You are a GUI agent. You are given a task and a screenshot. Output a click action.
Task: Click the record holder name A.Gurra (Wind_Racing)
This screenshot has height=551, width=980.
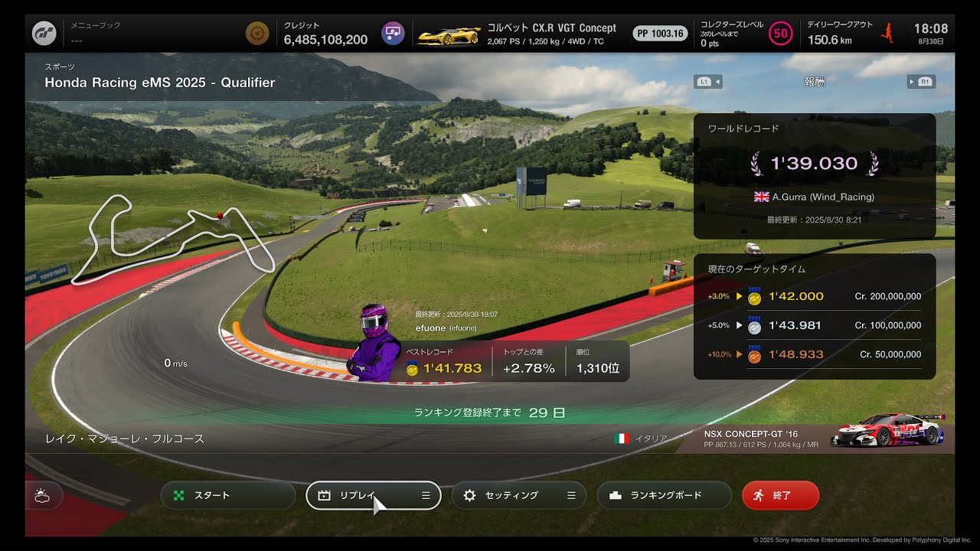coord(823,197)
